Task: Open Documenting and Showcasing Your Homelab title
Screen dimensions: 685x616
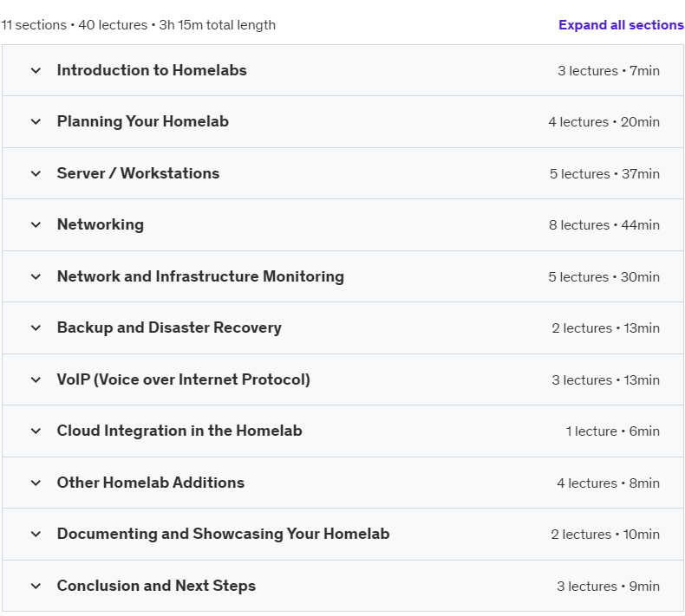Action: (x=223, y=534)
